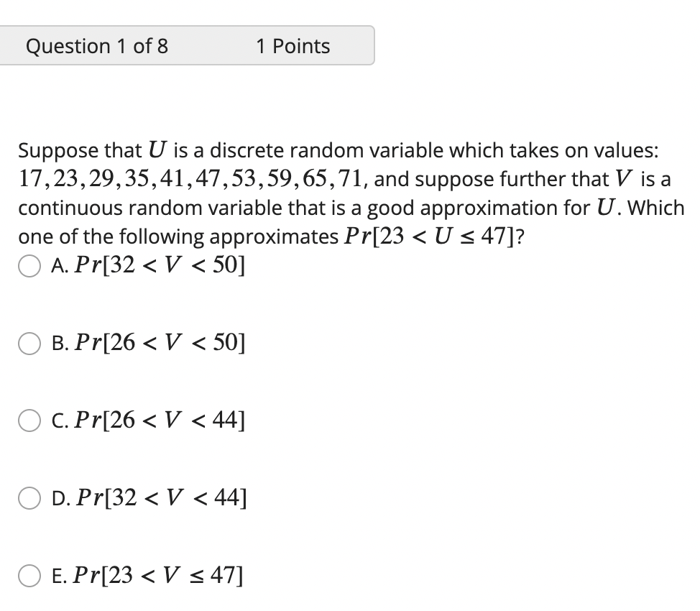The width and height of the screenshot is (700, 611).
Task: Click the Question 1 of 8 header
Action: pos(97,46)
